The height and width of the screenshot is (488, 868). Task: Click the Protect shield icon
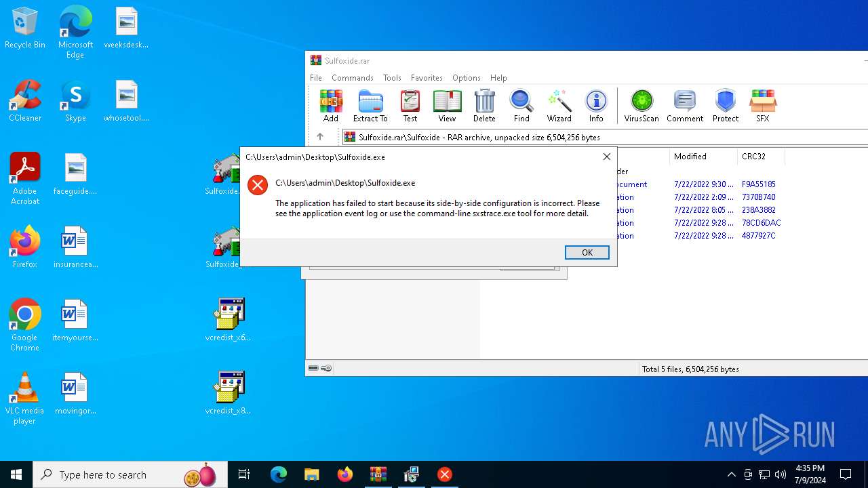tap(726, 106)
